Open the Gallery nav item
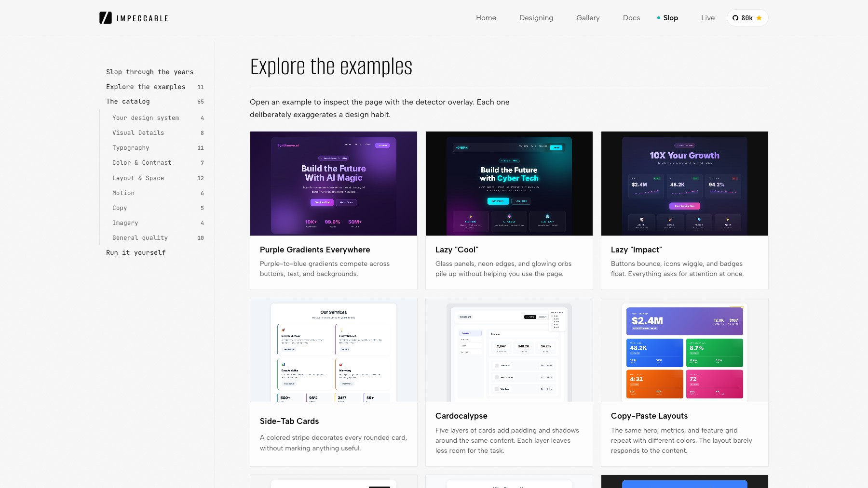The image size is (868, 488). (588, 18)
